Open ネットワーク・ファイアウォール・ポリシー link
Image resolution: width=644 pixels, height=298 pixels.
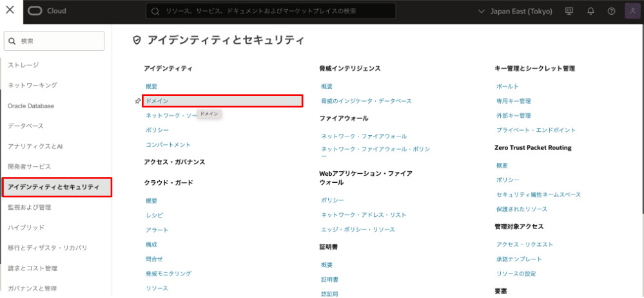click(375, 153)
